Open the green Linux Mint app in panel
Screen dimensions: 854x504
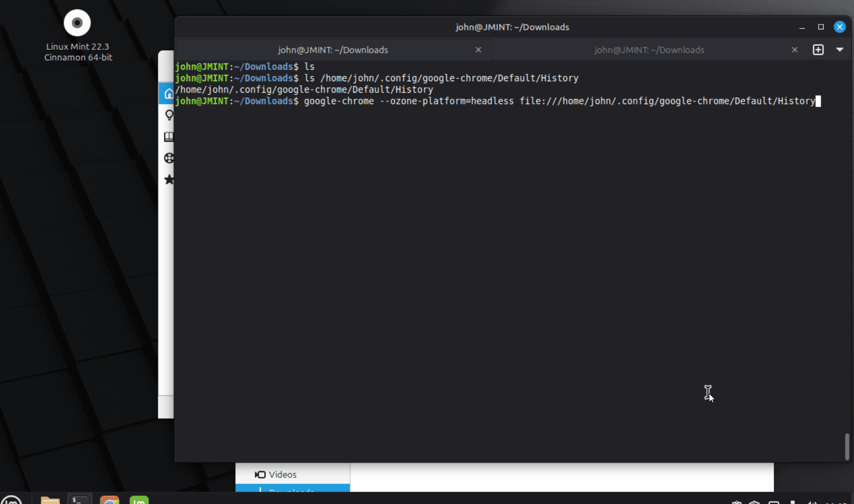(139, 500)
